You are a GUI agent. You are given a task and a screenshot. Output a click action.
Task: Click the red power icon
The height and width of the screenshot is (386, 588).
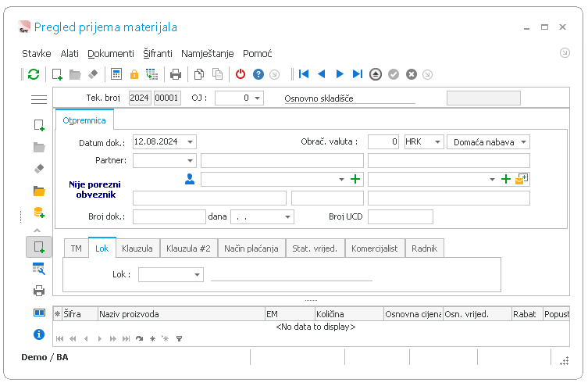coord(241,74)
